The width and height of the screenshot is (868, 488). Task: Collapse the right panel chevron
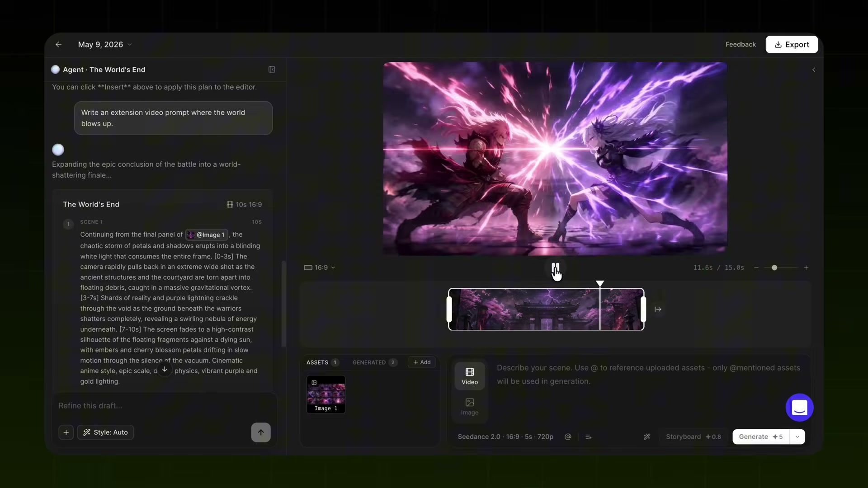814,70
